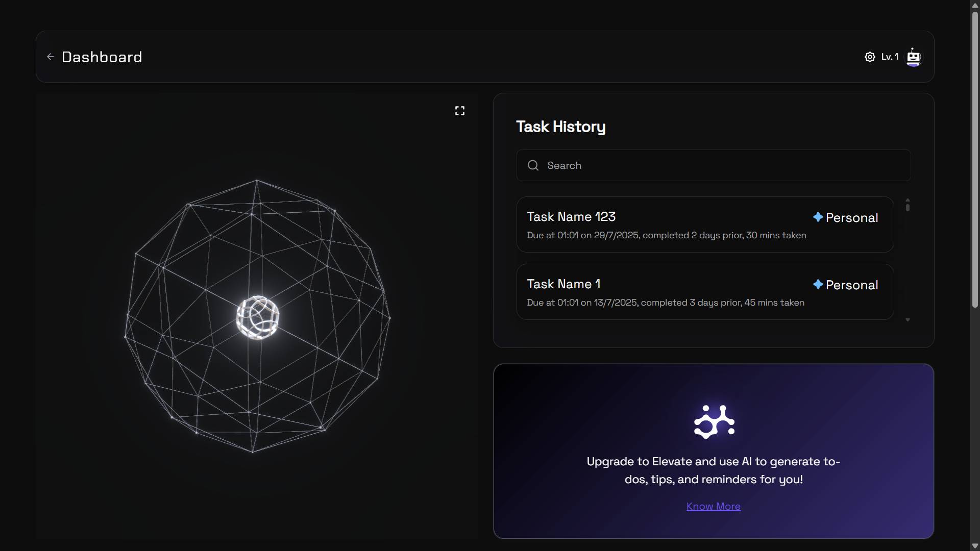
Task: Open the Know More link
Action: (x=713, y=506)
